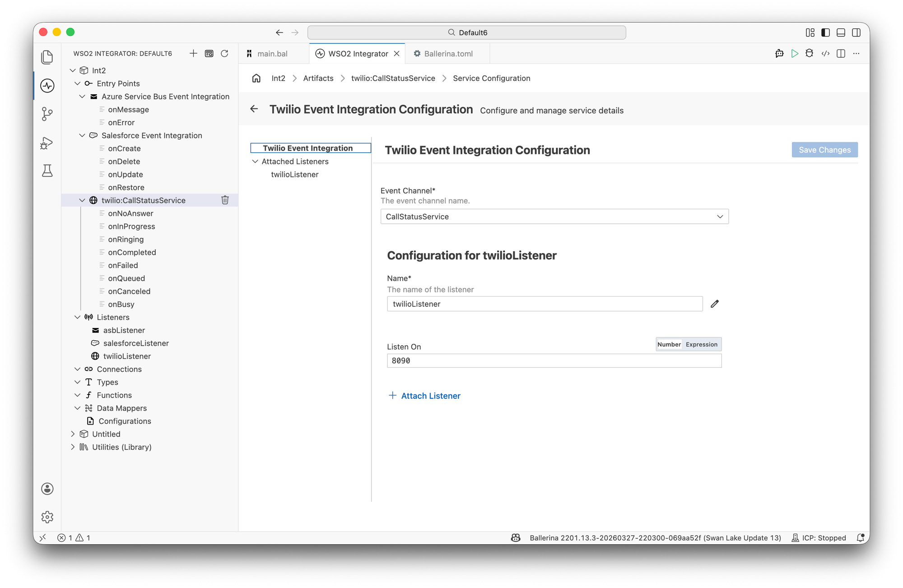Collapse Salesforce Event Integration node
Screen dimensions: 903x588
(x=82, y=135)
